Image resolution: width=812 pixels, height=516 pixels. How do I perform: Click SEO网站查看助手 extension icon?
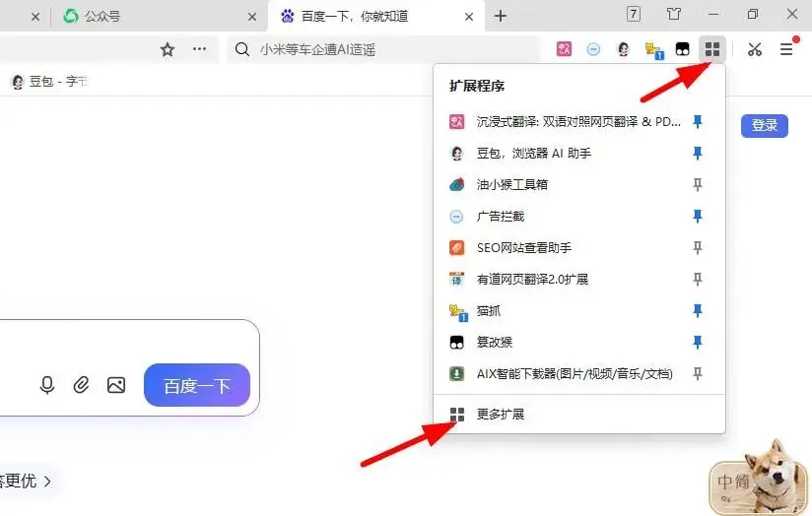[457, 248]
